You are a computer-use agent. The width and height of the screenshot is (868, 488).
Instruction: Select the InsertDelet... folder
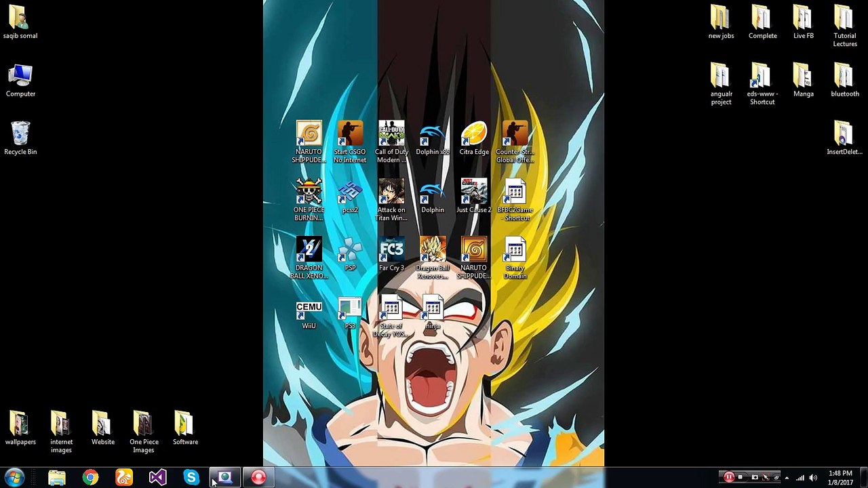(844, 138)
